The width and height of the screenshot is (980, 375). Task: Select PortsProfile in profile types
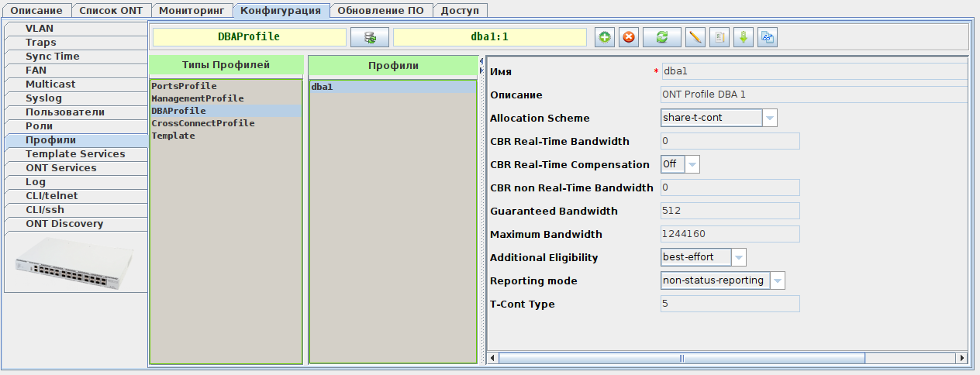coord(226,86)
